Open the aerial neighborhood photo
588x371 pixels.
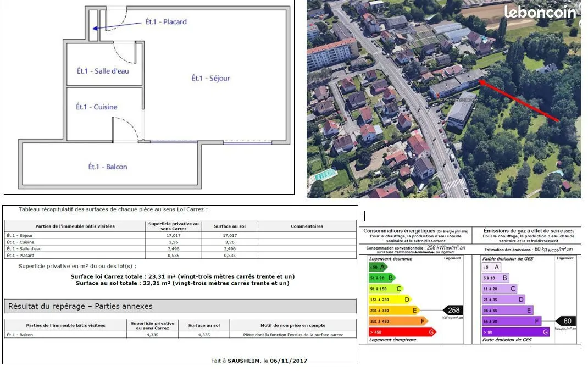click(443, 99)
